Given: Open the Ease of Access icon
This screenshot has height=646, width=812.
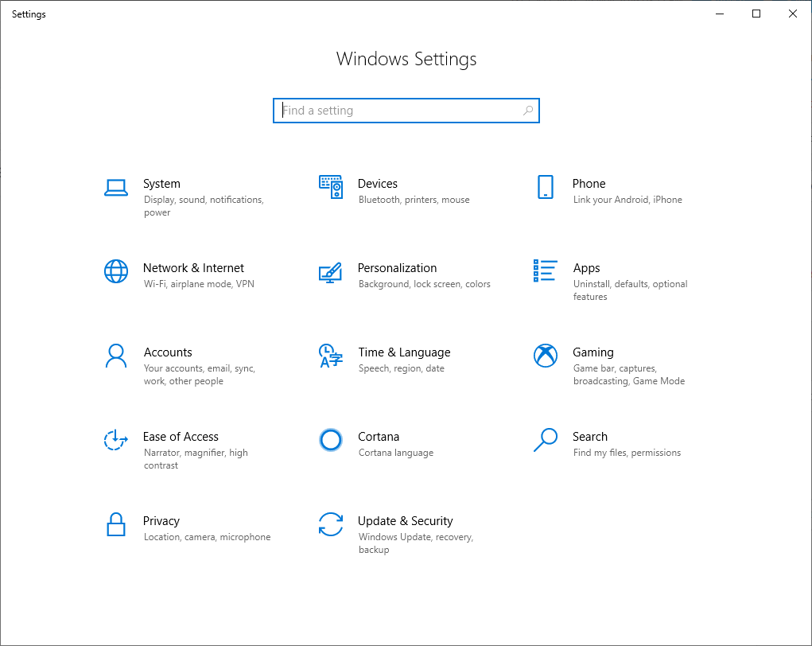Looking at the screenshot, I should coord(115,440).
